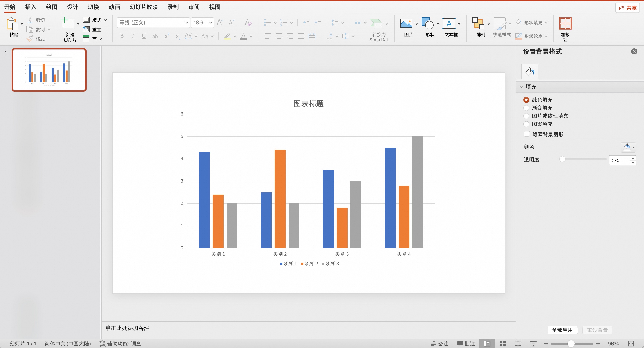
Task: Collapse the Fill (填充) section
Action: coord(521,87)
